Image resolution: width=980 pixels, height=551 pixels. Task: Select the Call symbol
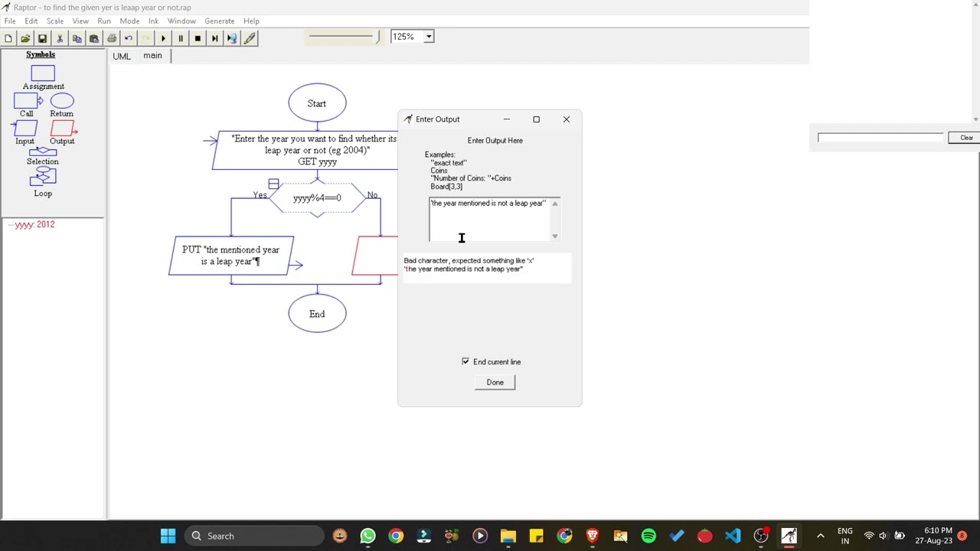coord(27,101)
